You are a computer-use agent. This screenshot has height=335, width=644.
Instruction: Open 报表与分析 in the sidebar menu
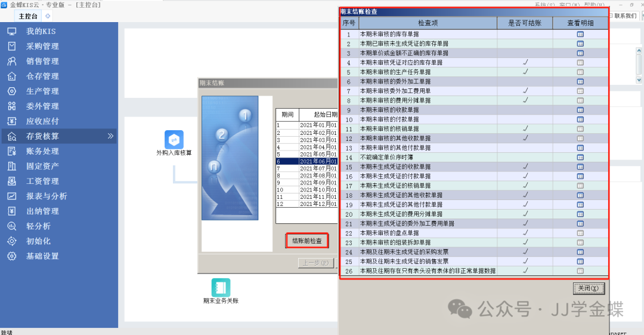[47, 196]
